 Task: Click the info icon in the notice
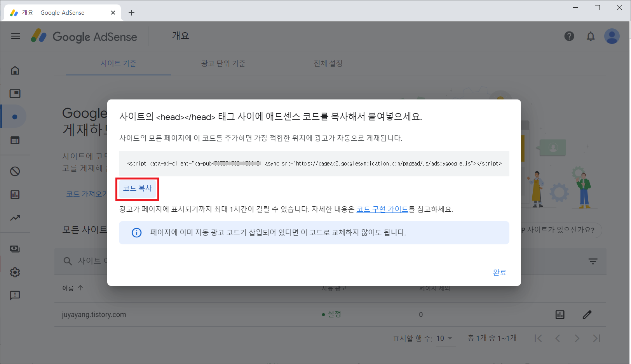click(136, 233)
